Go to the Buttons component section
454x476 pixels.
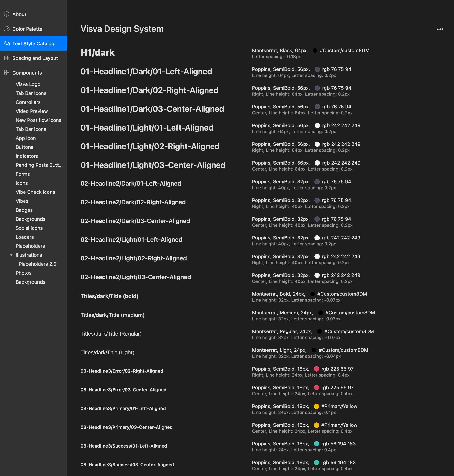[25, 147]
